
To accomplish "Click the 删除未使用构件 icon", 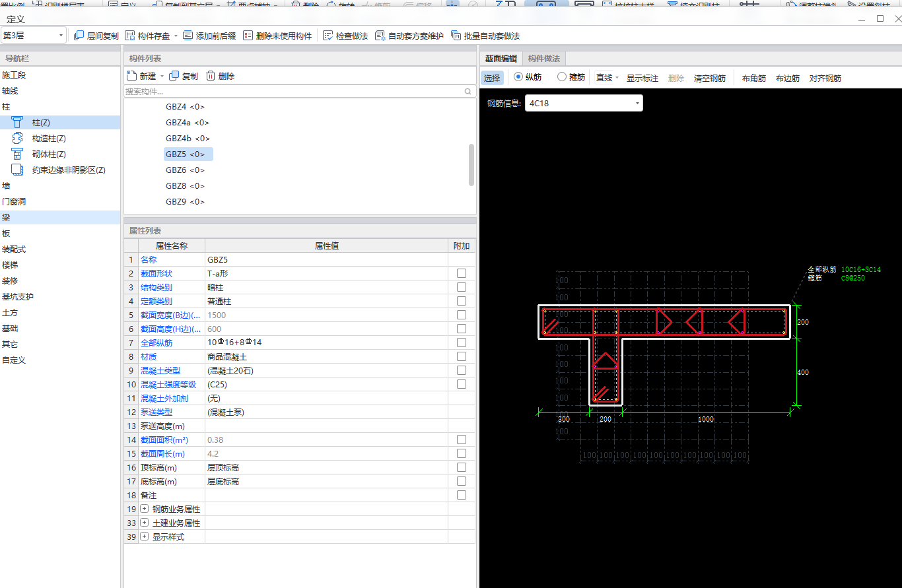I will (248, 36).
